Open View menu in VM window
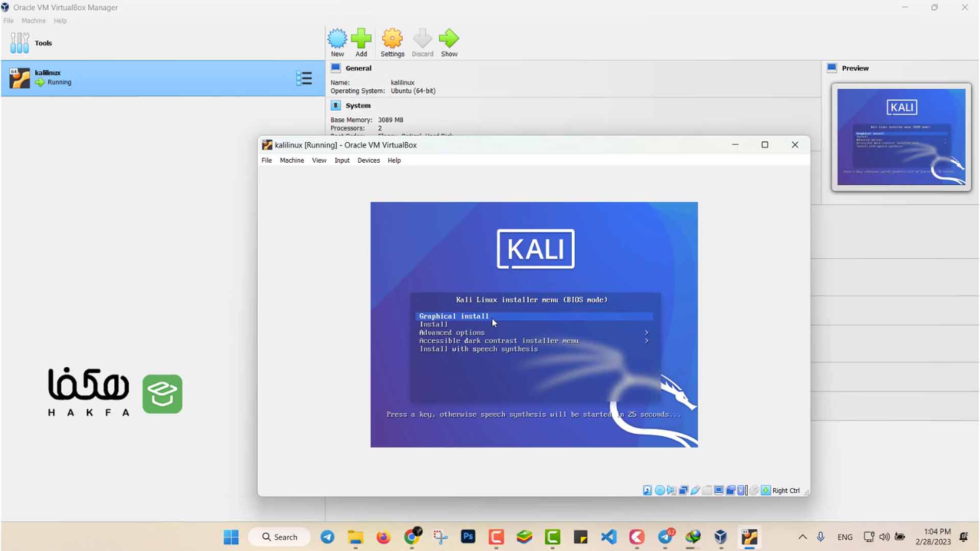 click(319, 160)
